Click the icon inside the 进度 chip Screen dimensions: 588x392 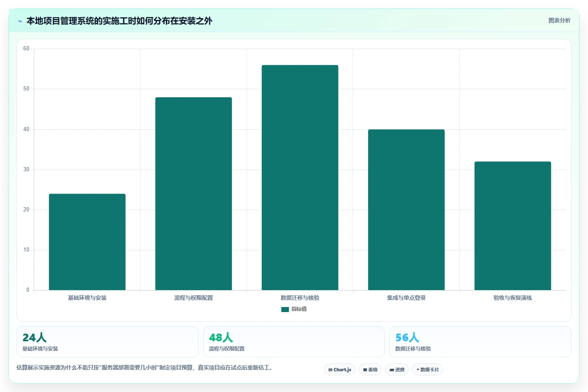click(x=392, y=370)
